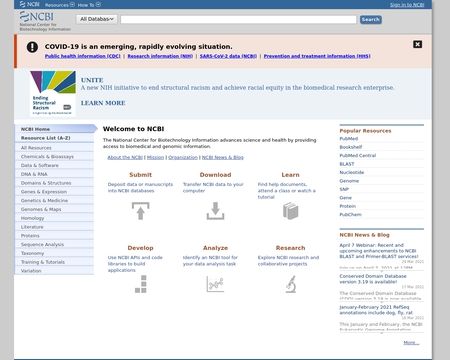Open Bookshelf in Popular Resources

(351, 147)
